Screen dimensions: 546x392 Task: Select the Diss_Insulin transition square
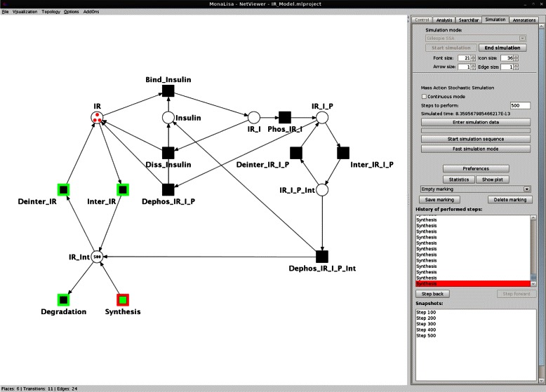click(168, 153)
